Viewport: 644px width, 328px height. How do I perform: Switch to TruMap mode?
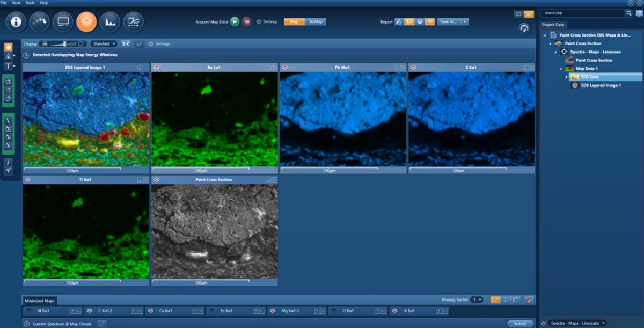click(315, 22)
